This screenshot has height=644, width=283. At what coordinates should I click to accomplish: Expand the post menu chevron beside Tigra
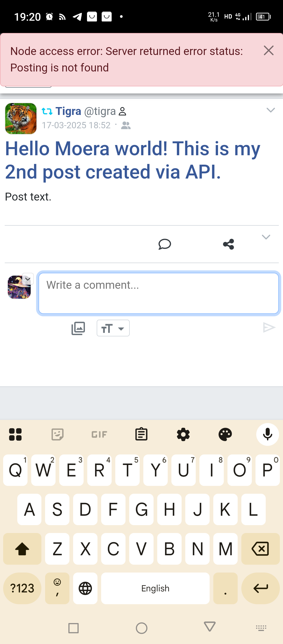tap(270, 110)
